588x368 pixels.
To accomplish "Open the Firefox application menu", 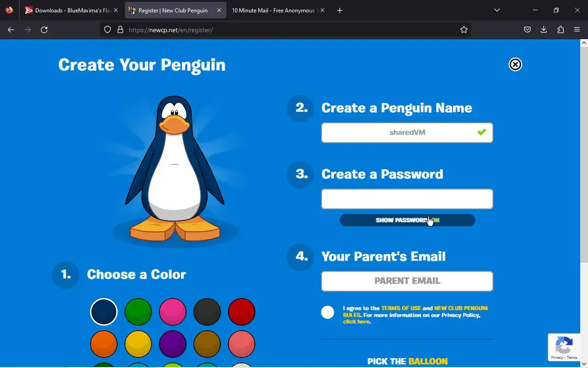I will point(577,30).
